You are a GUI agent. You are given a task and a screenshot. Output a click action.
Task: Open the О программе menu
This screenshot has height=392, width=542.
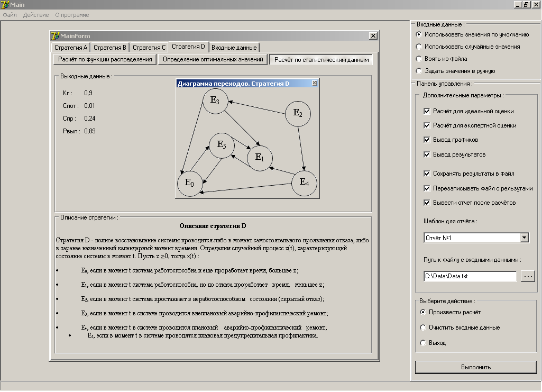pos(72,15)
